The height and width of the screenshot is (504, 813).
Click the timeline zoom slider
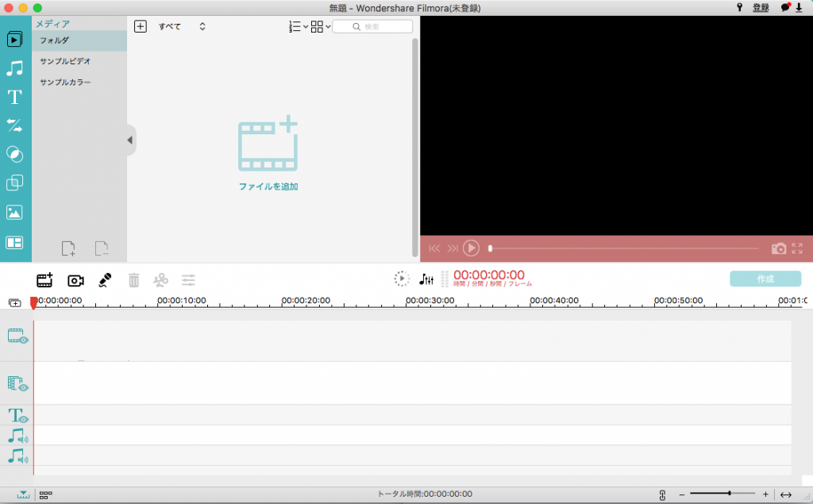(x=722, y=494)
